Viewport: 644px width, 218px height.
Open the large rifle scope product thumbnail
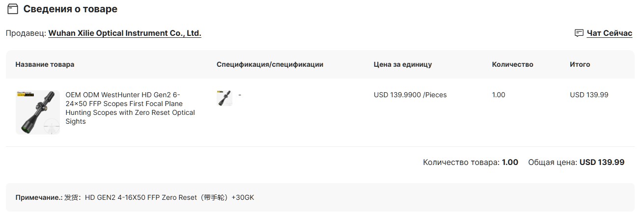[x=38, y=112]
